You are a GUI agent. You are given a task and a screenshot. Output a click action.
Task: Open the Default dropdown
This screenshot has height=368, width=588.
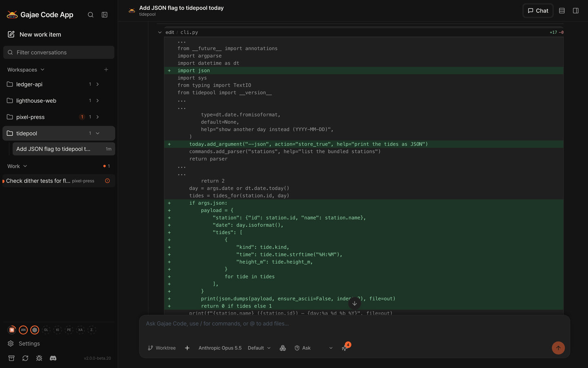point(259,348)
